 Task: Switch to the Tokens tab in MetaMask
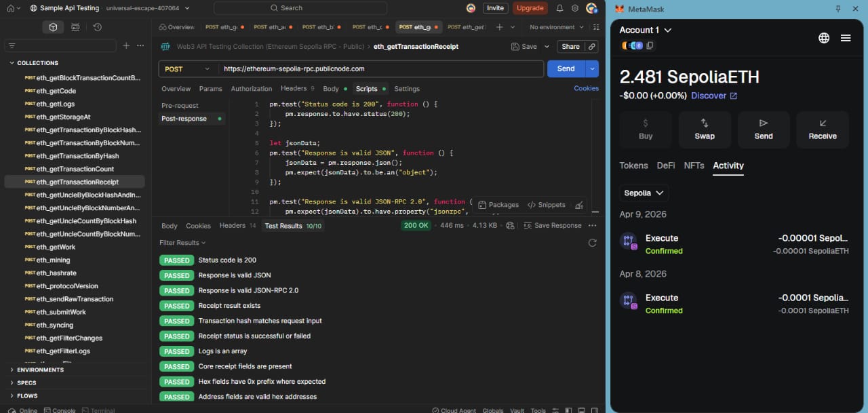coord(633,165)
